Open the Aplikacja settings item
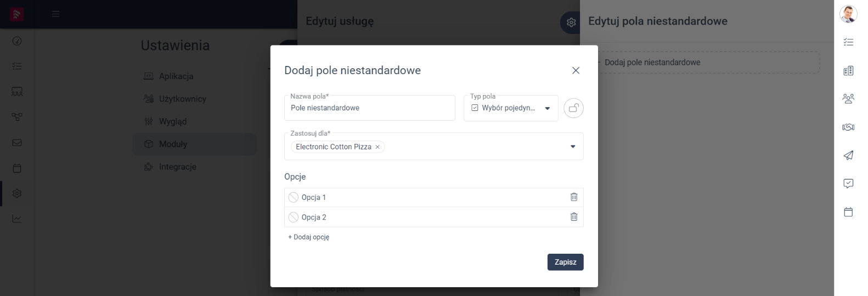868x296 pixels. coord(194,76)
